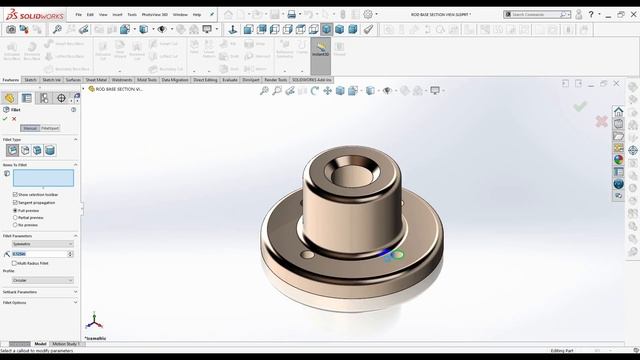Enable the Multi Radius Fillet checkbox
Screen dimensions: 640x360
point(14,263)
